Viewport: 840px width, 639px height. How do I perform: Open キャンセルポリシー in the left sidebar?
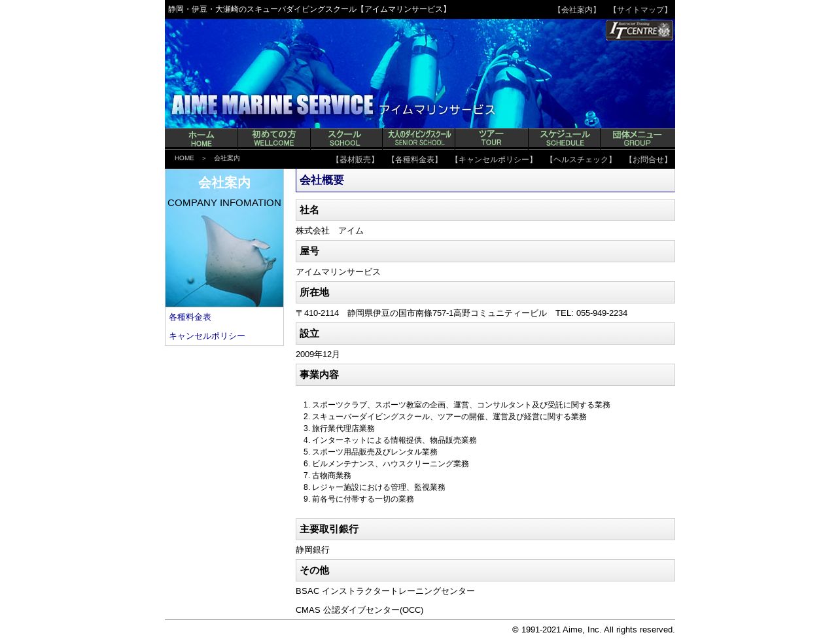click(x=207, y=336)
